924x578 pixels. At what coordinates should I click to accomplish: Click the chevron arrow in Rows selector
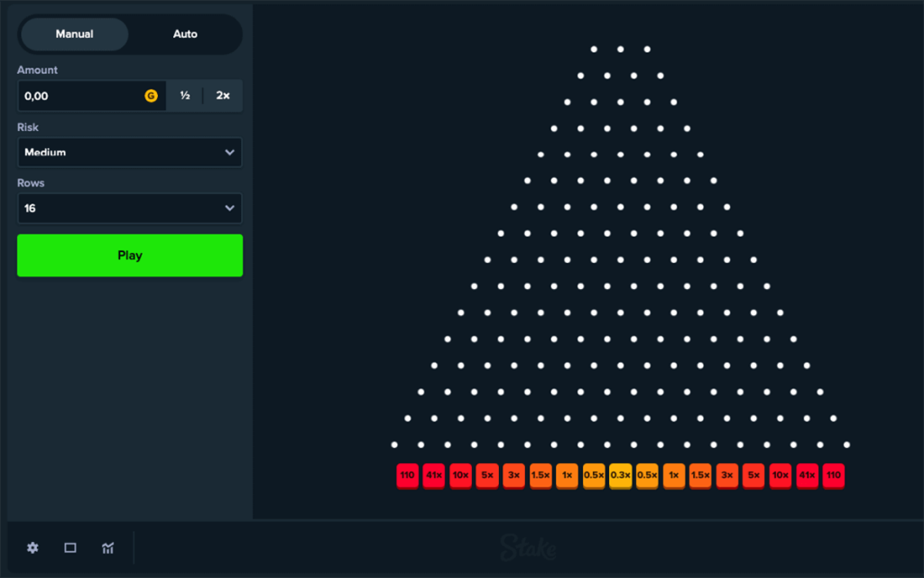[229, 209]
